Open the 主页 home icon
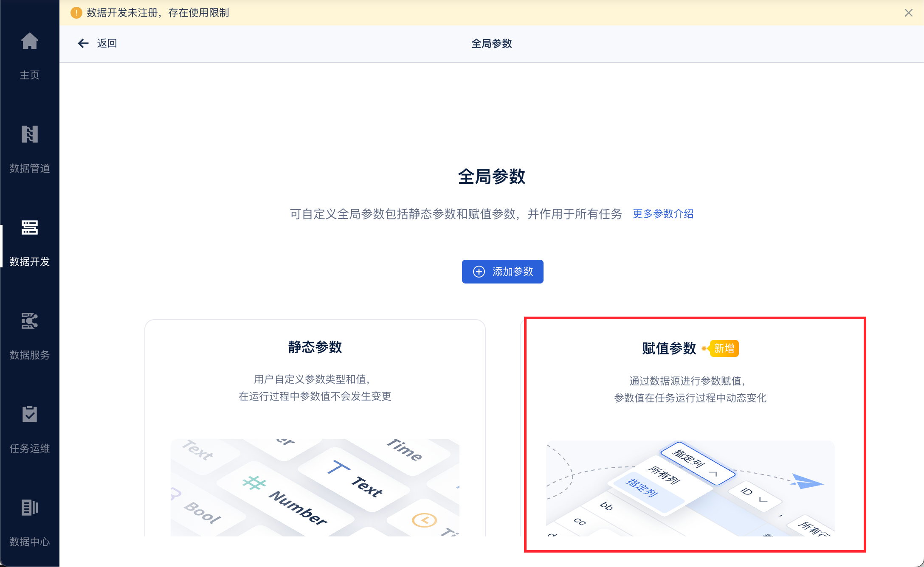 tap(30, 41)
